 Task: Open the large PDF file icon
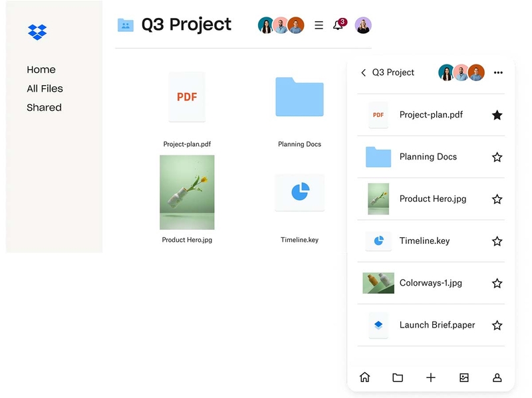tap(187, 96)
